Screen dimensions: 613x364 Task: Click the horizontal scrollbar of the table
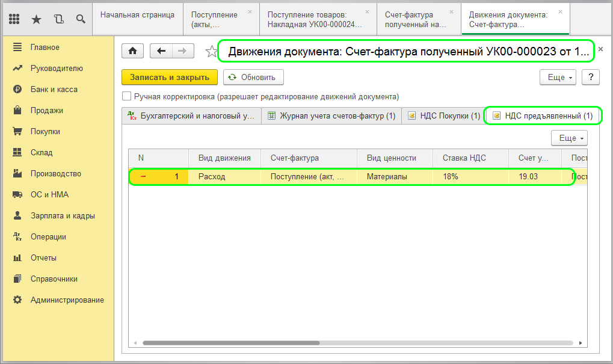230,343
